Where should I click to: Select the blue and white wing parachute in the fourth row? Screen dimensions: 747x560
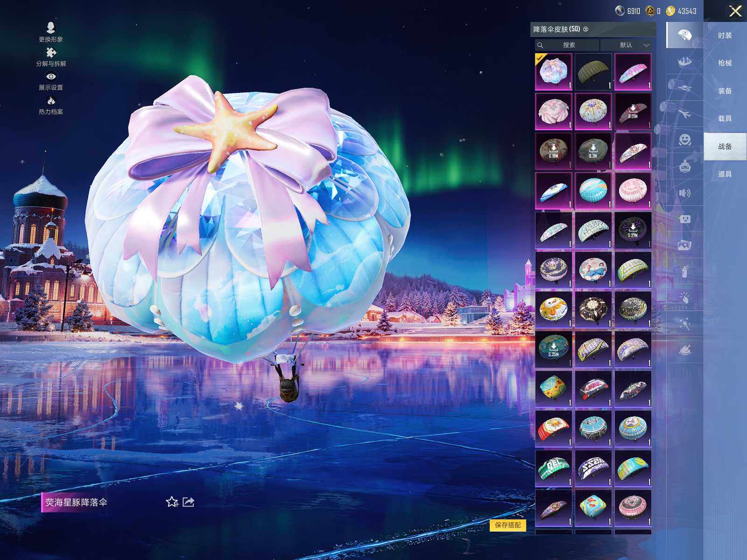tap(554, 191)
